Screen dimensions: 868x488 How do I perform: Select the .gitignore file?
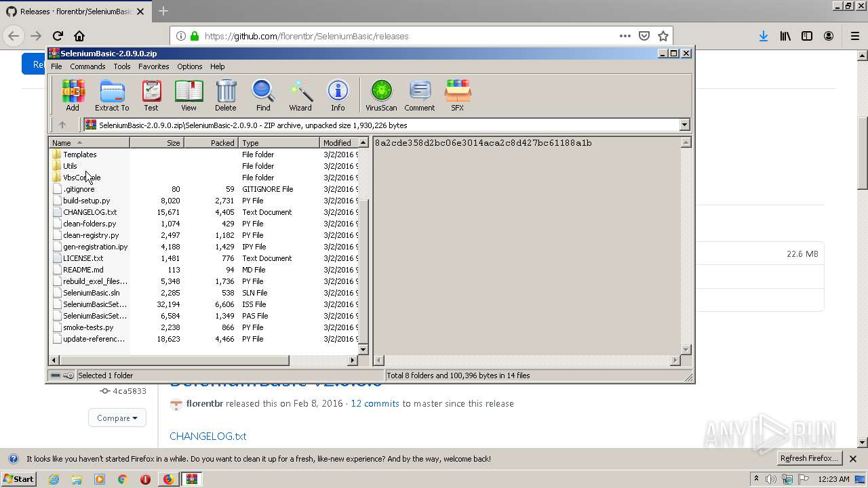tap(79, 189)
